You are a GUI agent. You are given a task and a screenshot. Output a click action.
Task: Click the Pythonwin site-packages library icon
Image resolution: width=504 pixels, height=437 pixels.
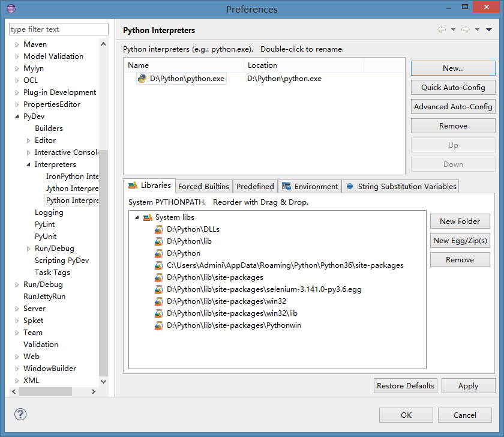[x=158, y=325]
